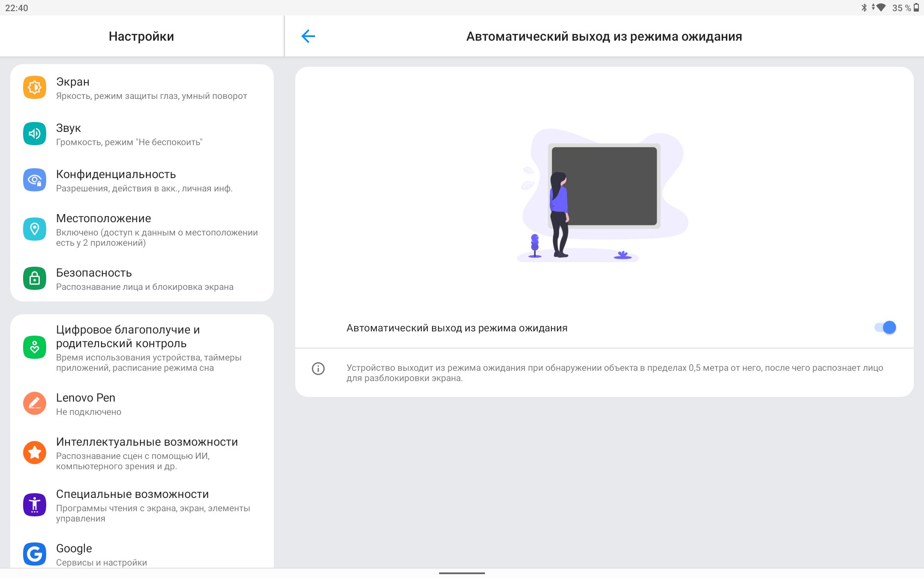Tap the Google G logo icon
This screenshot has width=924, height=578.
tap(35, 554)
